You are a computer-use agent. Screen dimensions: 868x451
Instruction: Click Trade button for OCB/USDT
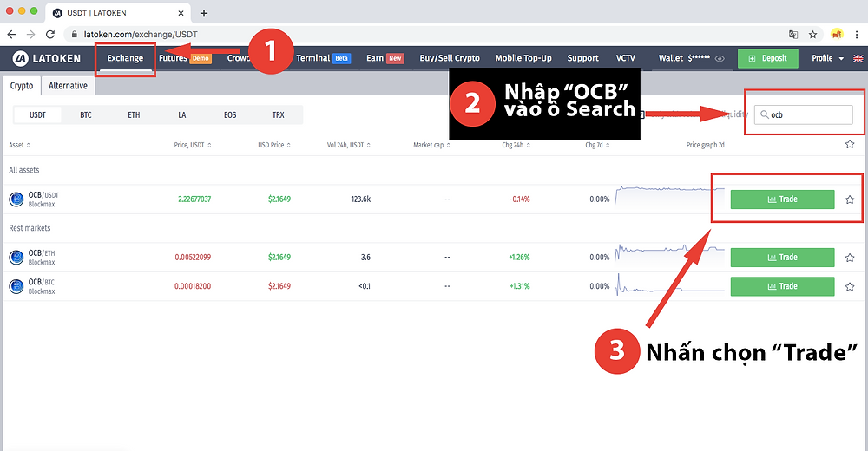[782, 199]
